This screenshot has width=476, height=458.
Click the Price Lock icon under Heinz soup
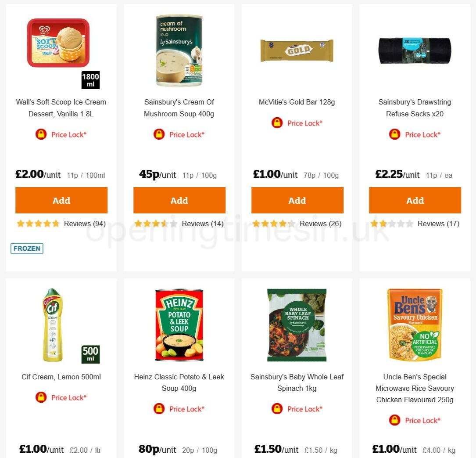point(159,409)
